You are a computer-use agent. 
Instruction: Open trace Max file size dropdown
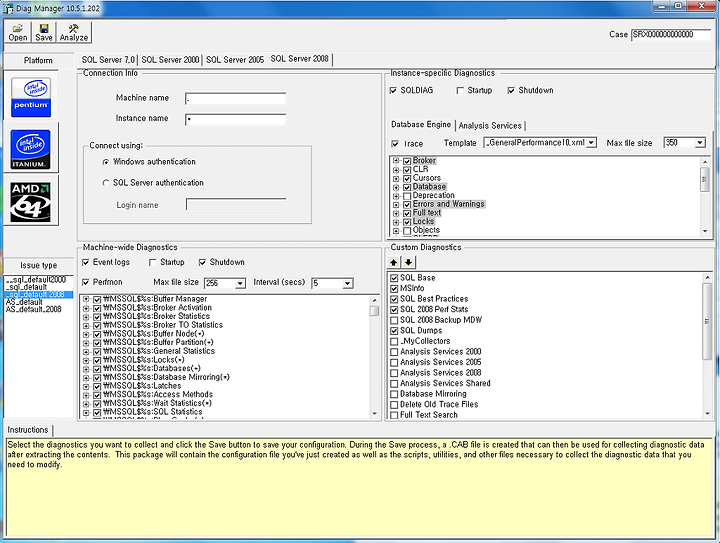(700, 143)
